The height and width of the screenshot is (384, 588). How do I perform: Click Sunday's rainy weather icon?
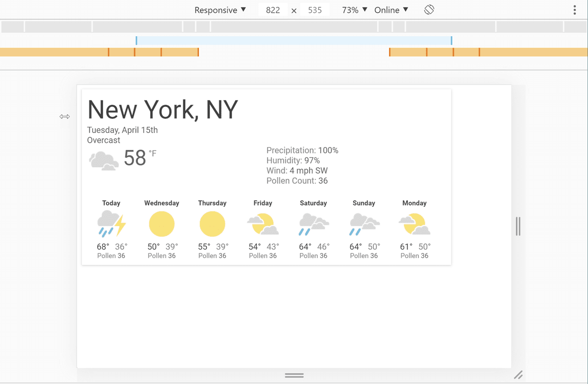(x=364, y=224)
